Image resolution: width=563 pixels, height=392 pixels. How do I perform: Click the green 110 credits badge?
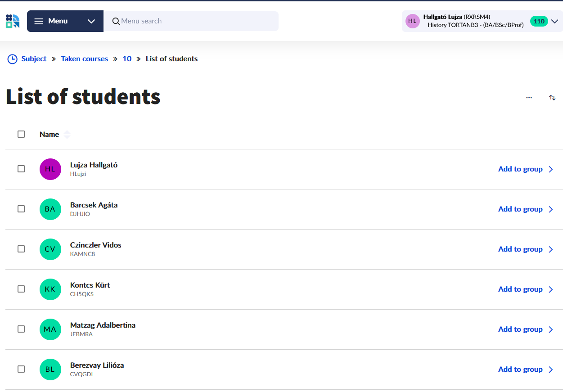click(x=539, y=21)
